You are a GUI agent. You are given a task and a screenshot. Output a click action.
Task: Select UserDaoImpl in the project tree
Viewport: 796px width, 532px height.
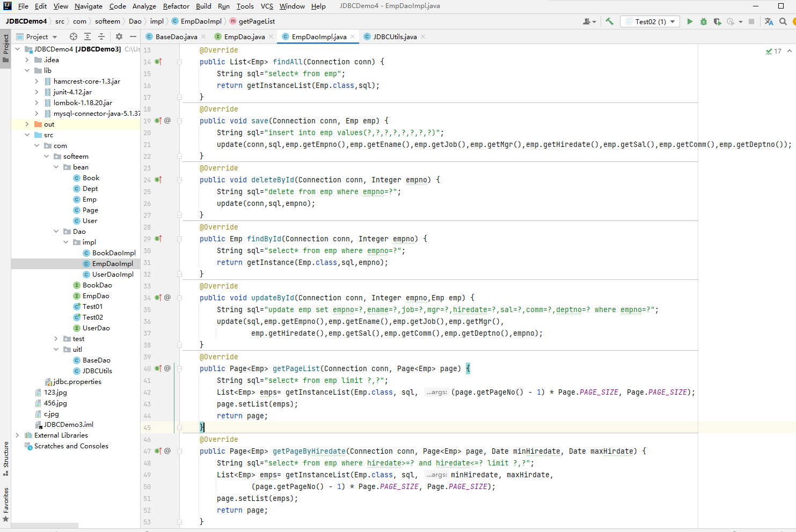pyautogui.click(x=113, y=274)
